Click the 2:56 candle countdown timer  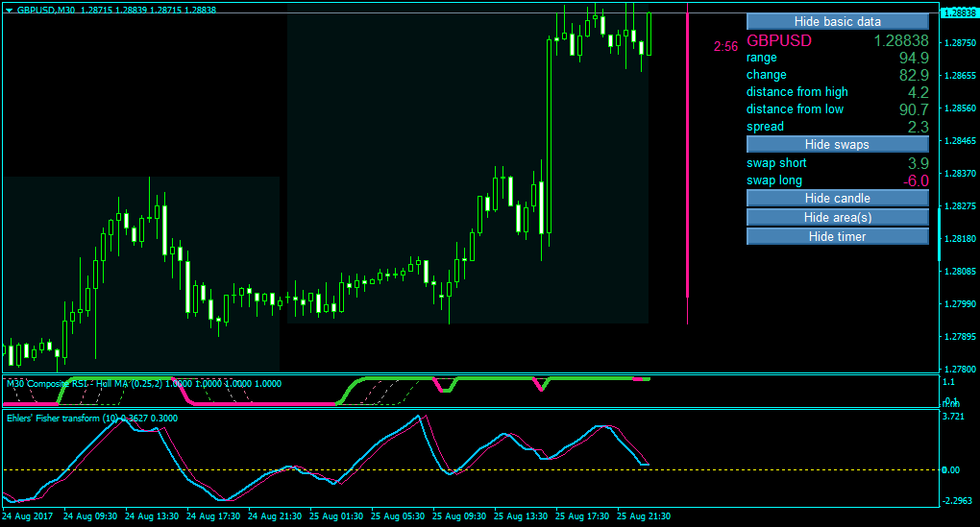tap(725, 46)
